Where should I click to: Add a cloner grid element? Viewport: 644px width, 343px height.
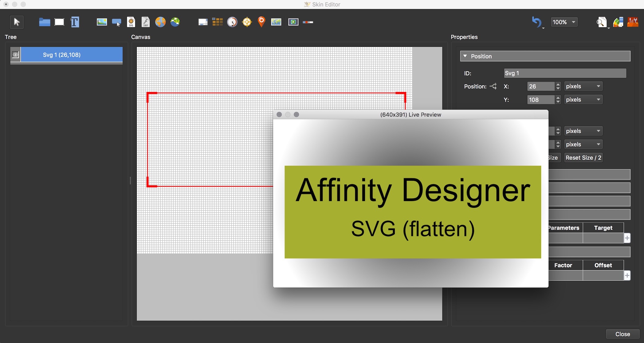[x=217, y=22]
